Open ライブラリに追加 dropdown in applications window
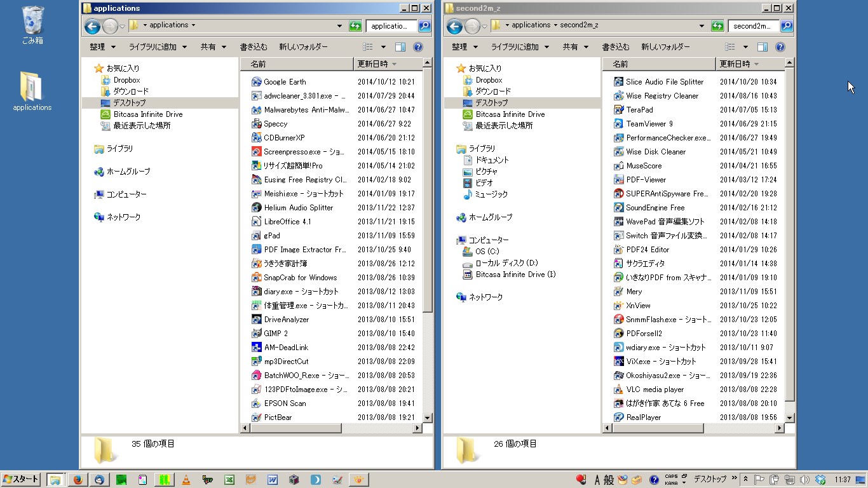The height and width of the screenshot is (488, 868). 158,47
